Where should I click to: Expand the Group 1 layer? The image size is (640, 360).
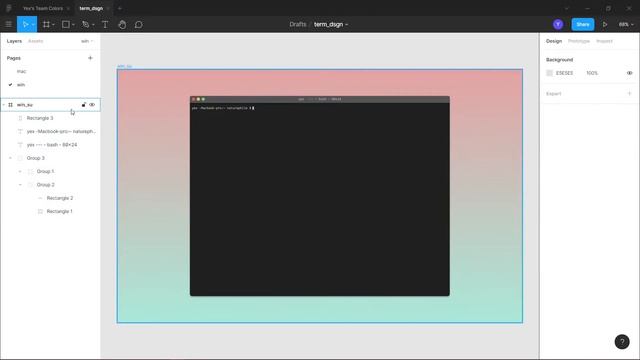click(20, 171)
